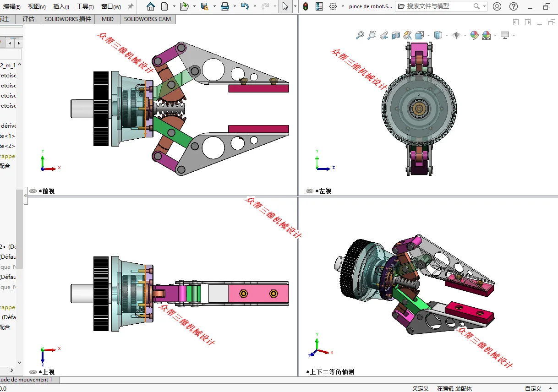Switch to the SOLIDWORKS 插件 tab

pyautogui.click(x=68, y=19)
